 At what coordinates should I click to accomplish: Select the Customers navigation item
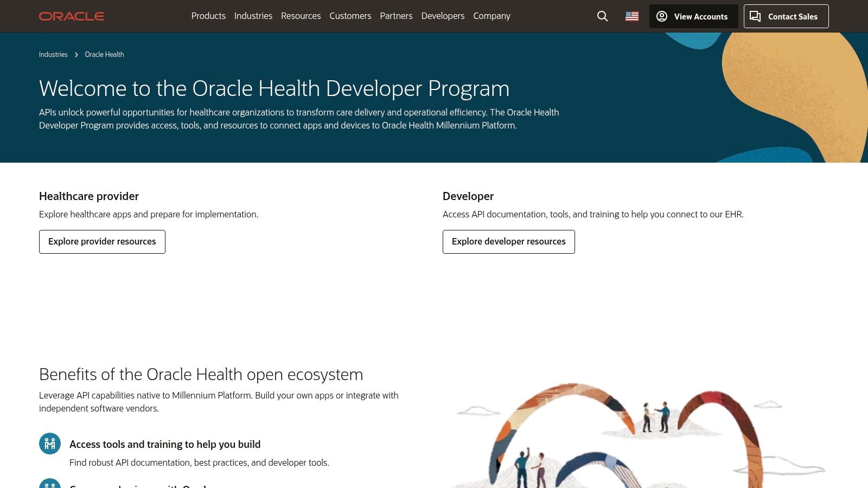(x=350, y=16)
